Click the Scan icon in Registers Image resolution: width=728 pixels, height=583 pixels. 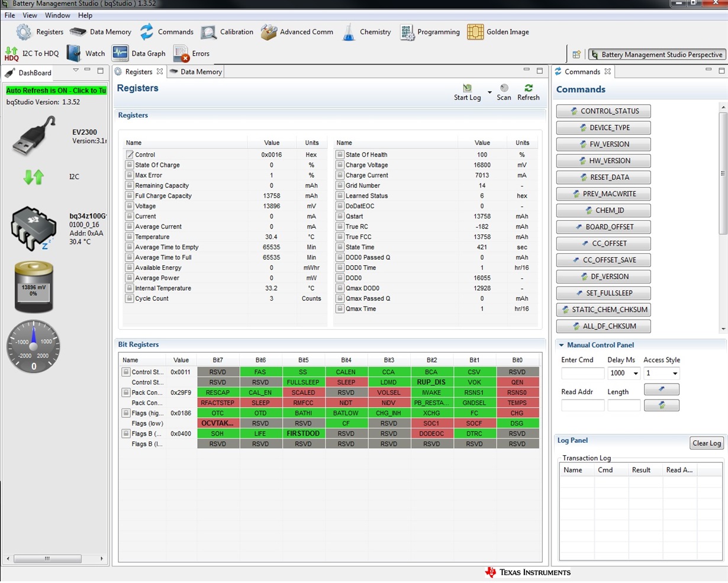click(504, 88)
